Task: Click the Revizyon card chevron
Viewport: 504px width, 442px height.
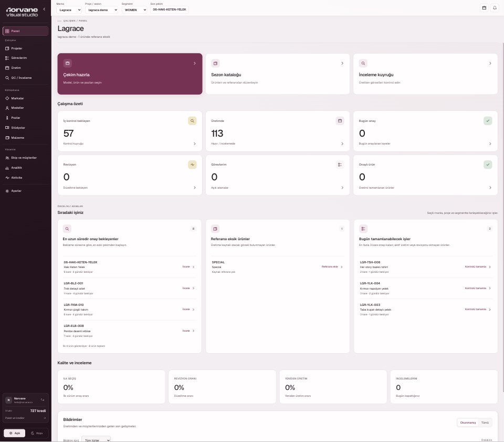Action: tap(194, 188)
